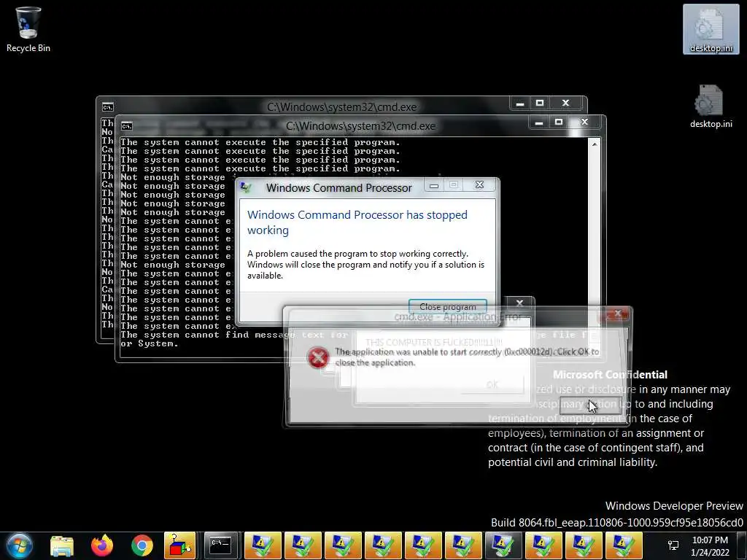Viewport: 747px width, 560px height.
Task: Launch Firefox from the taskbar
Action: [x=102, y=545]
